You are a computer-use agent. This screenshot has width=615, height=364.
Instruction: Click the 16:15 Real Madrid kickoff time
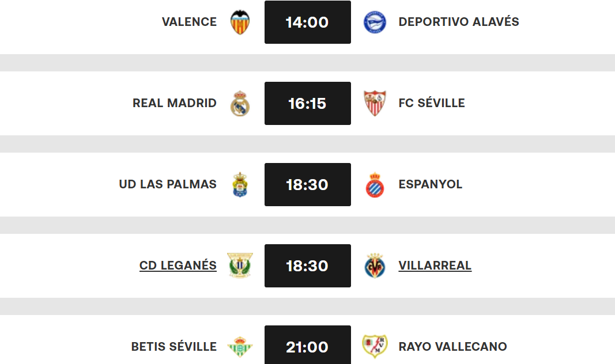click(x=307, y=103)
